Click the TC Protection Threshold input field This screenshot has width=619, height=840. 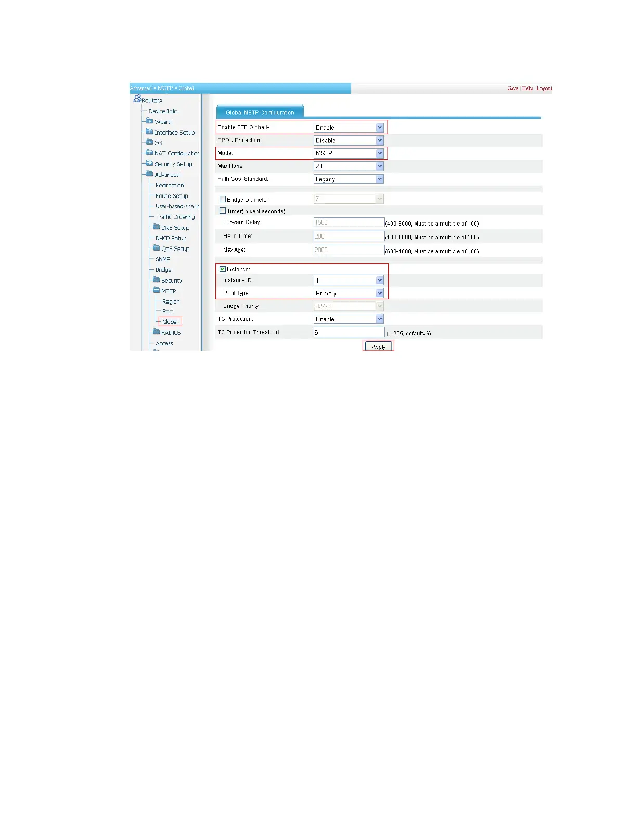coord(349,332)
